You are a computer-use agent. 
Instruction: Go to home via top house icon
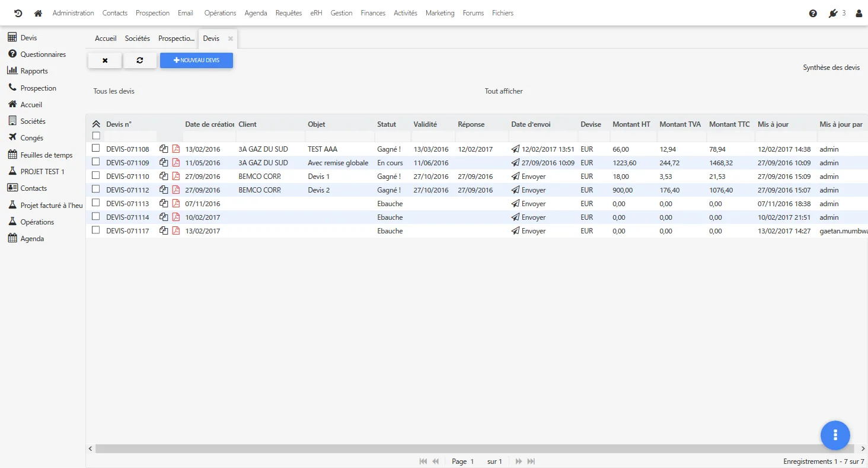tap(38, 13)
